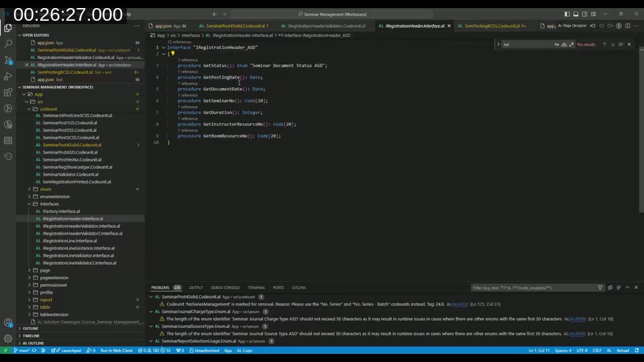Screen dimensions: 644x362
Task: Open the Run and Debug view
Action: point(8,76)
